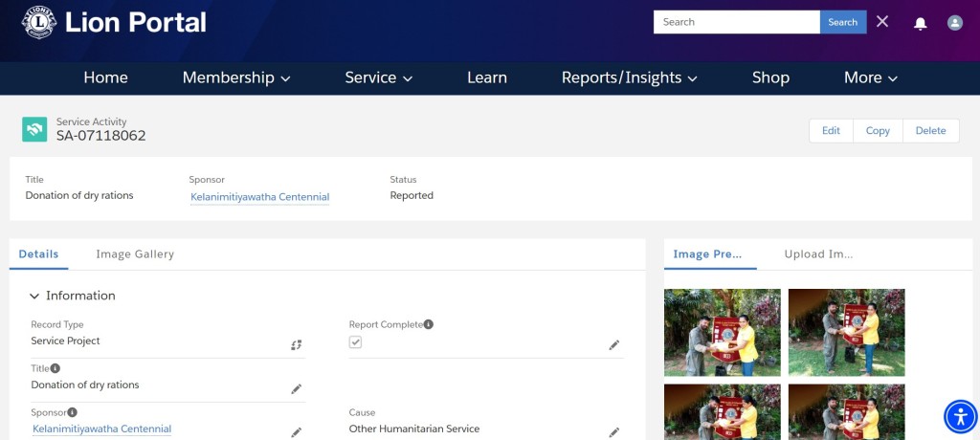Go to the Home page
980x440 pixels.
[x=105, y=77]
